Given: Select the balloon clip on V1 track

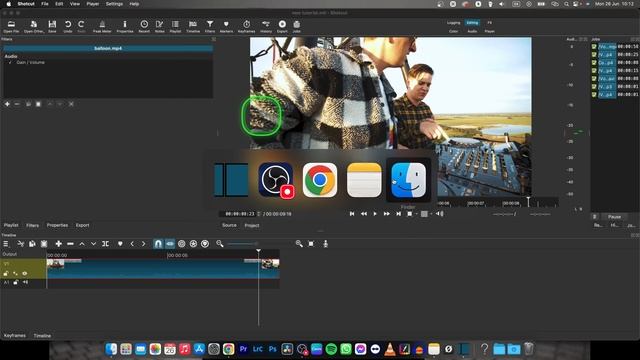Looking at the screenshot, I should [163, 269].
